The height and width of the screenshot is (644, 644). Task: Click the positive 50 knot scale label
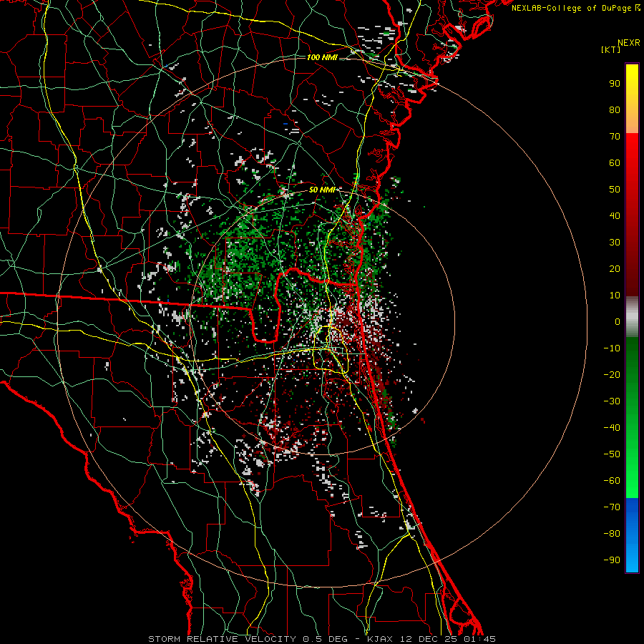pos(615,190)
